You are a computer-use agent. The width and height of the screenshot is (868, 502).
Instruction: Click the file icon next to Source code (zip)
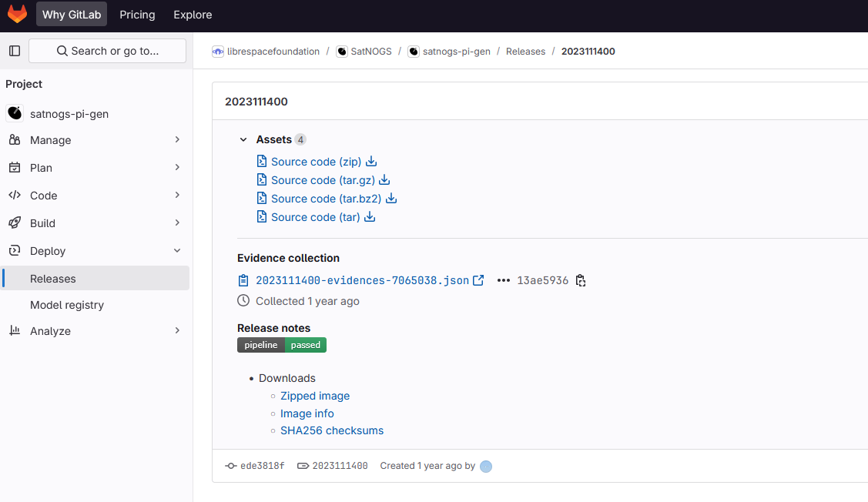pos(262,161)
